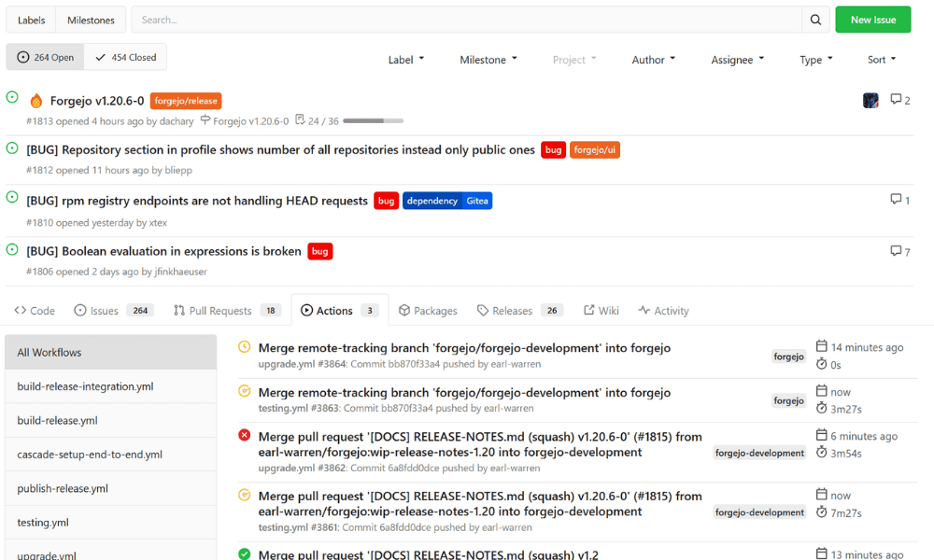Click calendar icon next to 14 minutes ago
934x560 pixels.
[821, 346]
